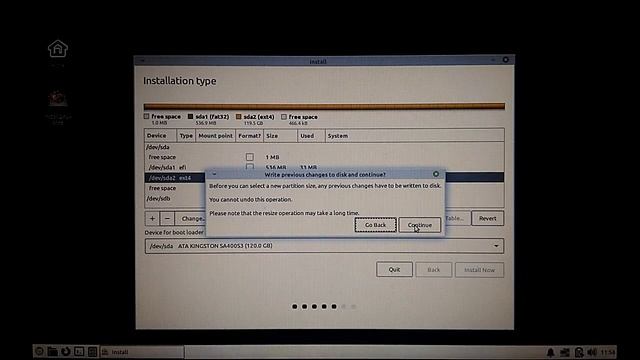Click the System column header

point(415,136)
